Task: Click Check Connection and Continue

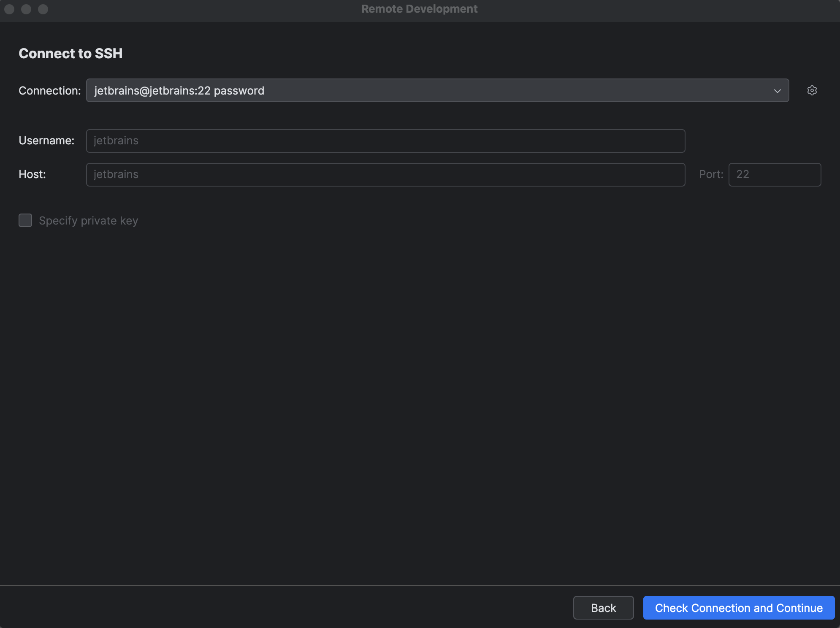Action: [x=738, y=608]
